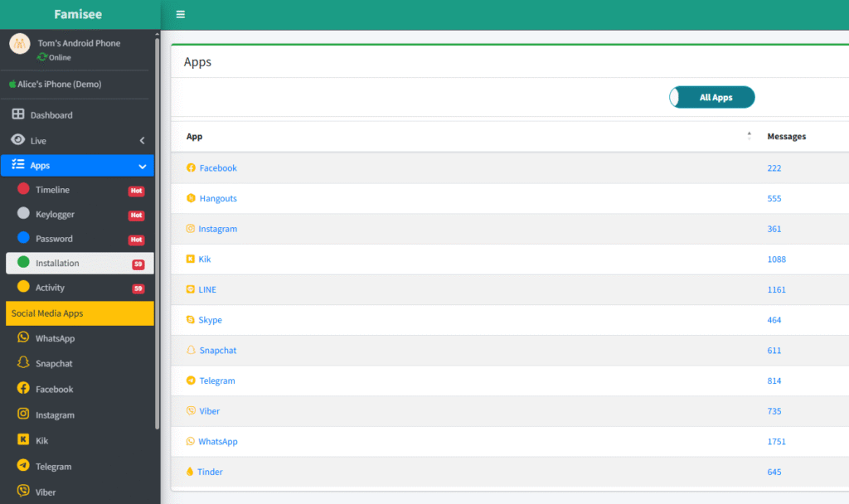849x504 pixels.
Task: Click the Kik icon in the sidebar
Action: [23, 439]
